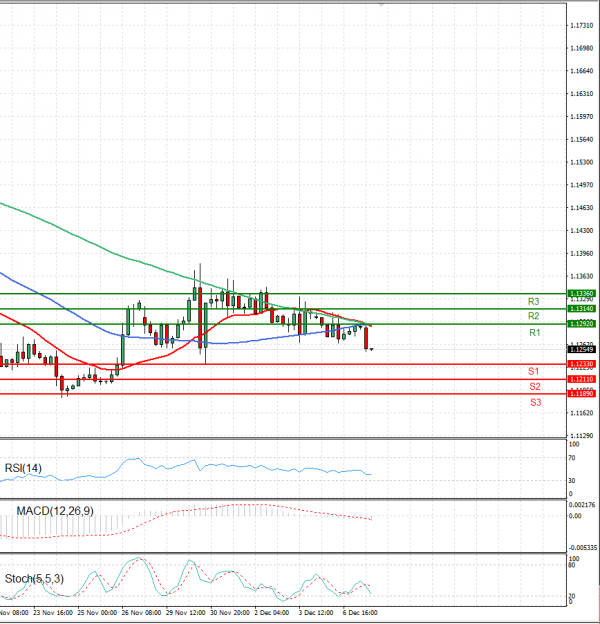Click the 30 Nov 20:00 time label
Image resolution: width=600 pixels, height=624 pixels.
[230, 612]
